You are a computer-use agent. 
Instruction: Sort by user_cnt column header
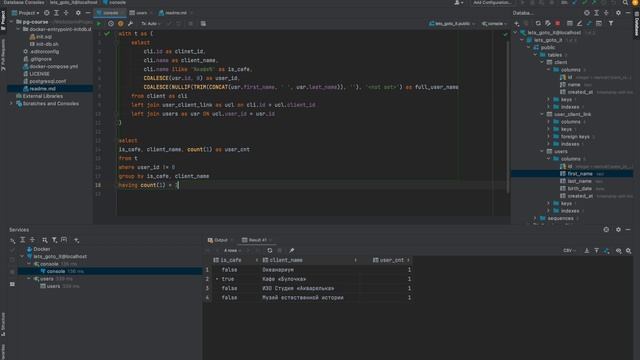pyautogui.click(x=387, y=260)
